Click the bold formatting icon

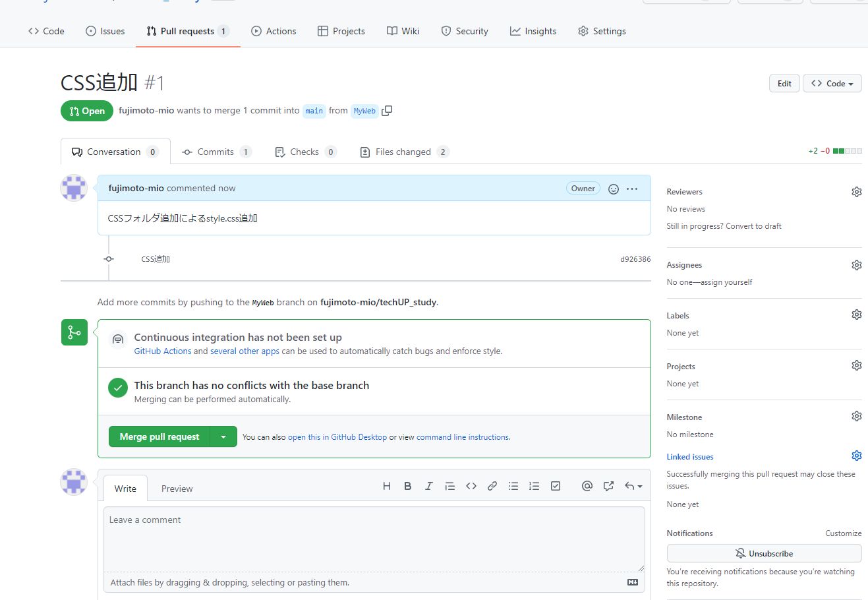pyautogui.click(x=408, y=486)
